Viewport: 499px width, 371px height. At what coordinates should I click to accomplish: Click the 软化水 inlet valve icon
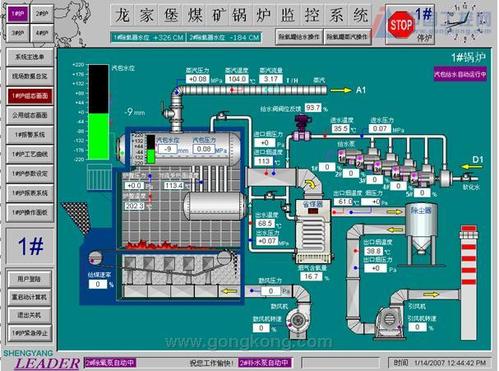467,177
